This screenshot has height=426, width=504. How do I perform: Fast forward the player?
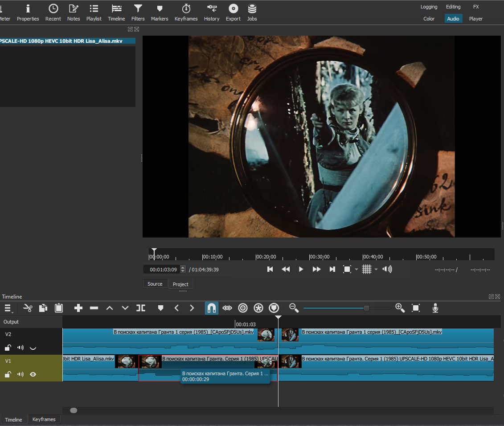click(316, 270)
